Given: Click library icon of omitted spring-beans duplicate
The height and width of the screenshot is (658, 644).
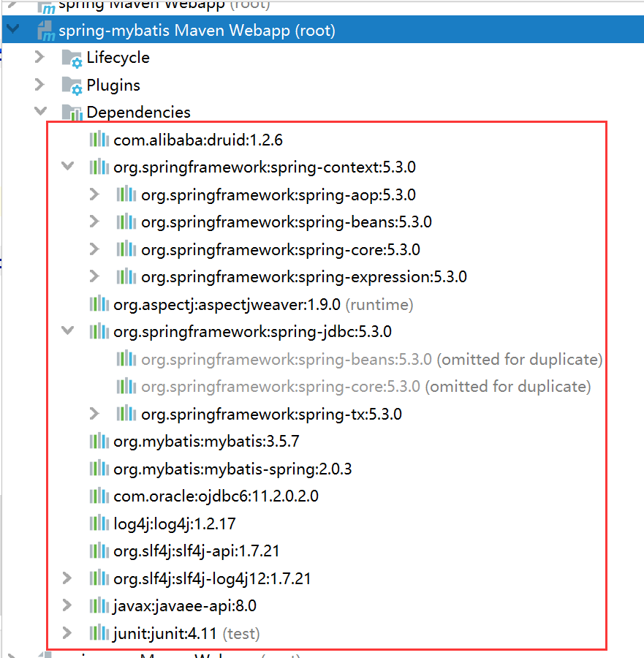Looking at the screenshot, I should (x=126, y=359).
